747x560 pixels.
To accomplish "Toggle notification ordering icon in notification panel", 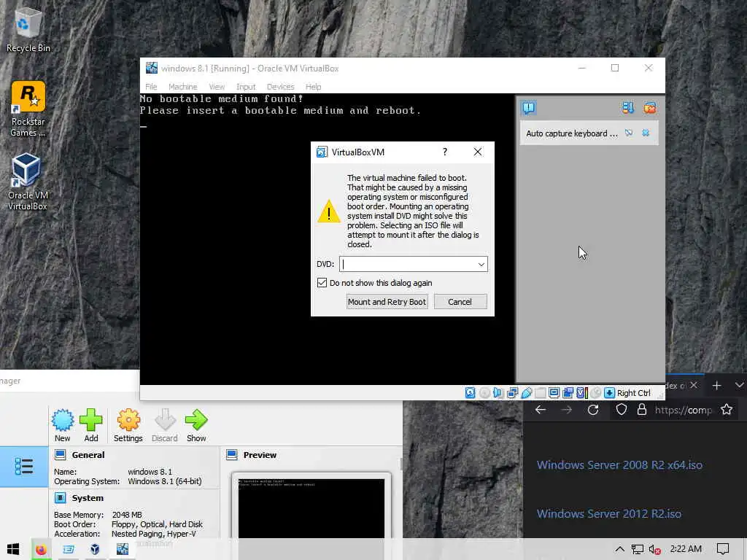I will [x=628, y=108].
